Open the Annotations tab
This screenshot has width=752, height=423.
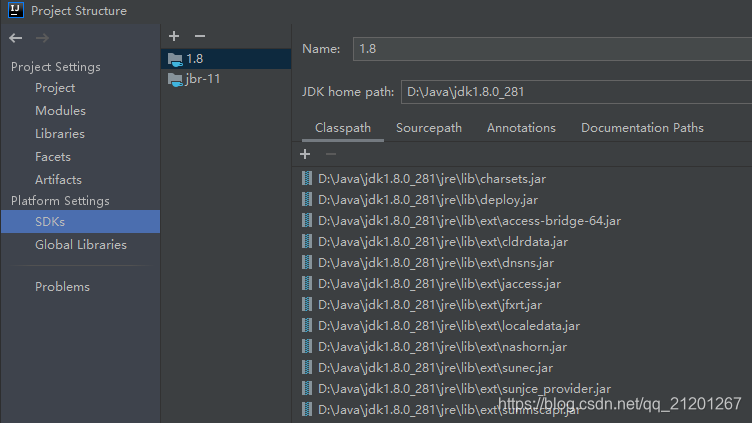(521, 128)
